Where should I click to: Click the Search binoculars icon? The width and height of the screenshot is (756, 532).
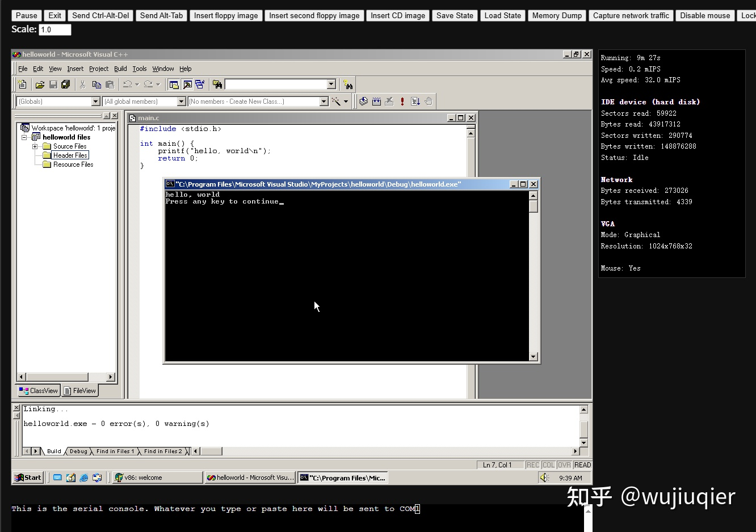point(348,85)
